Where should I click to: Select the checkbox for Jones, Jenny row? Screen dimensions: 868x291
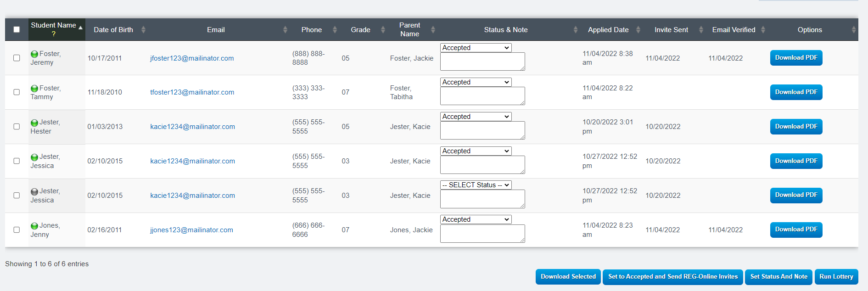17,229
